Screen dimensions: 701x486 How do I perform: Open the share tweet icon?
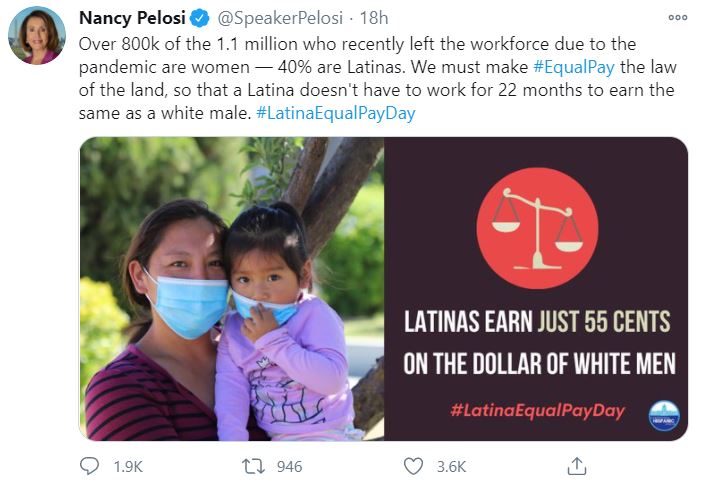click(x=576, y=466)
